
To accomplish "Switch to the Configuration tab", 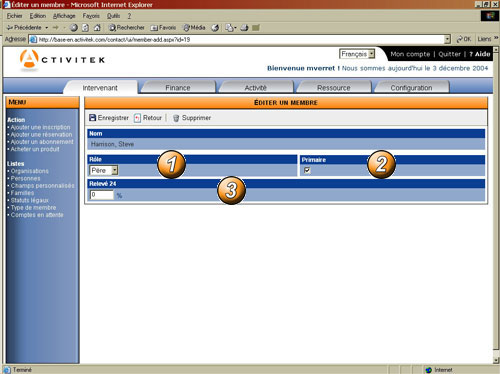I will [x=411, y=88].
